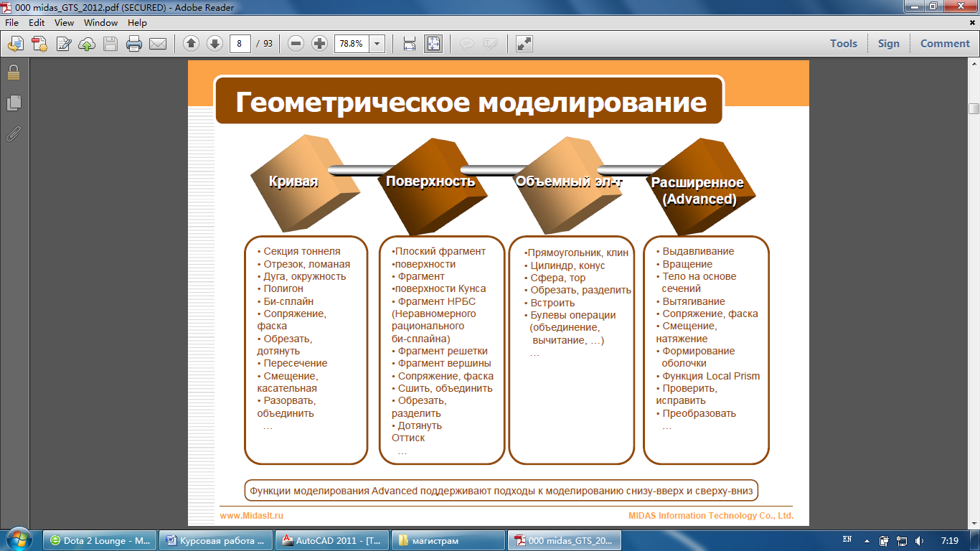This screenshot has width=980, height=551.
Task: Show hidden tray icons arrow
Action: (867, 540)
